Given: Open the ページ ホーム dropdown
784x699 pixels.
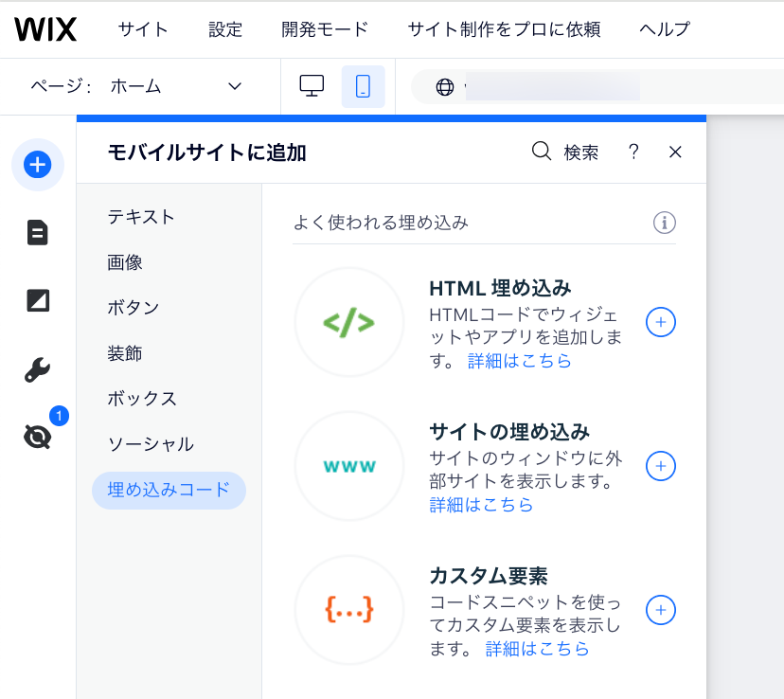Looking at the screenshot, I should coord(180,85).
